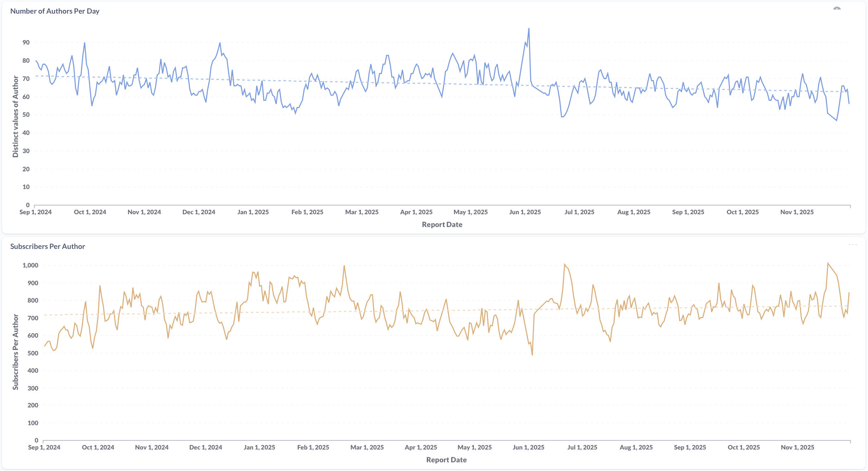868x471 pixels.
Task: Click the Report Date axis title in authors chart
Action: click(x=442, y=225)
